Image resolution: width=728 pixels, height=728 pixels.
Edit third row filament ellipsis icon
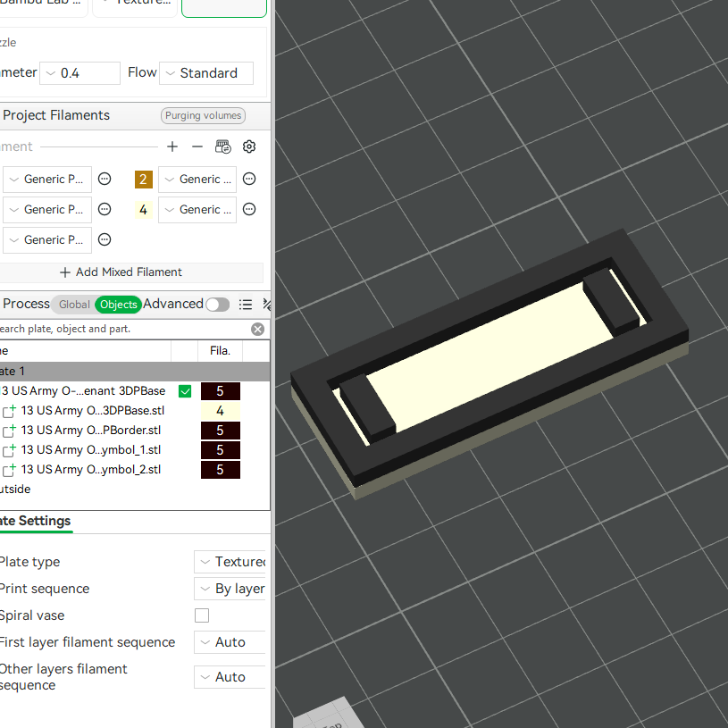point(105,239)
